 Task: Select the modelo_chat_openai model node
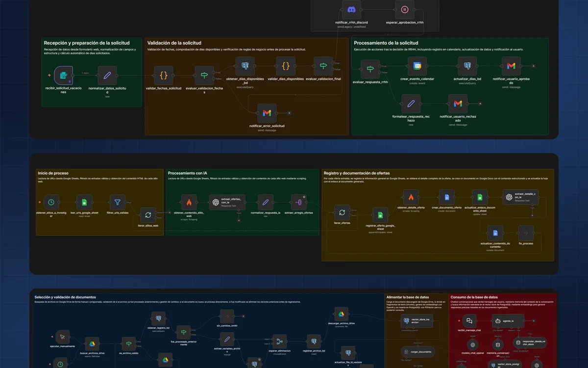click(473, 345)
